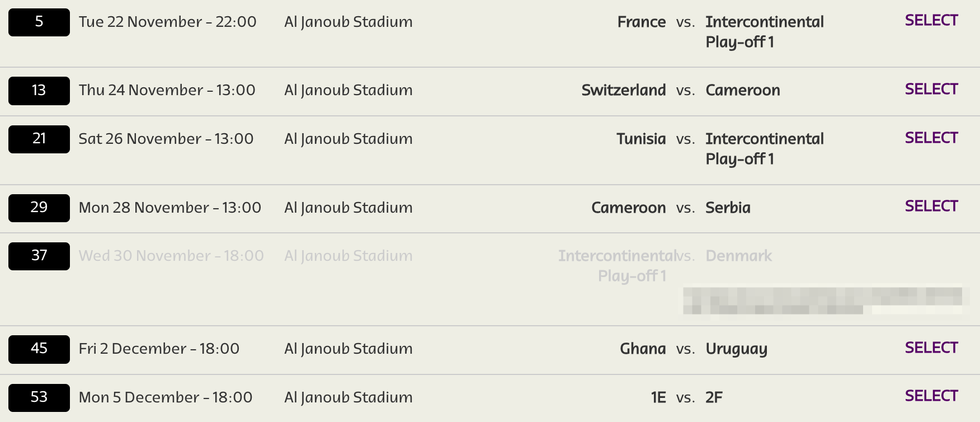Click match number 37 badge
The height and width of the screenshot is (422, 980).
tap(39, 256)
